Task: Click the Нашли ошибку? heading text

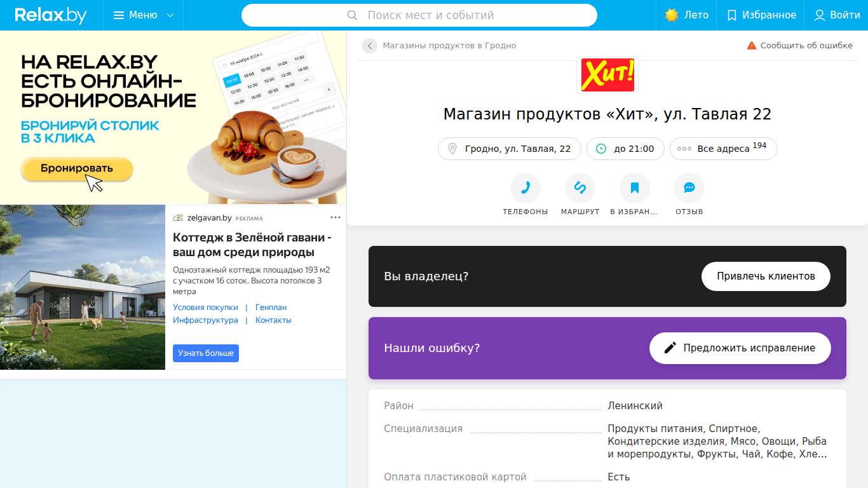Action: point(431,348)
